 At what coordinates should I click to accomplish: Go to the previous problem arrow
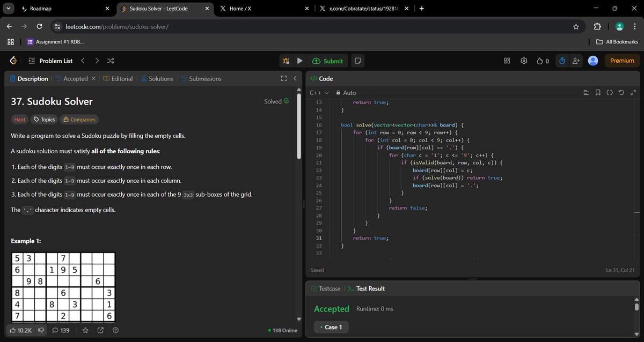83,61
